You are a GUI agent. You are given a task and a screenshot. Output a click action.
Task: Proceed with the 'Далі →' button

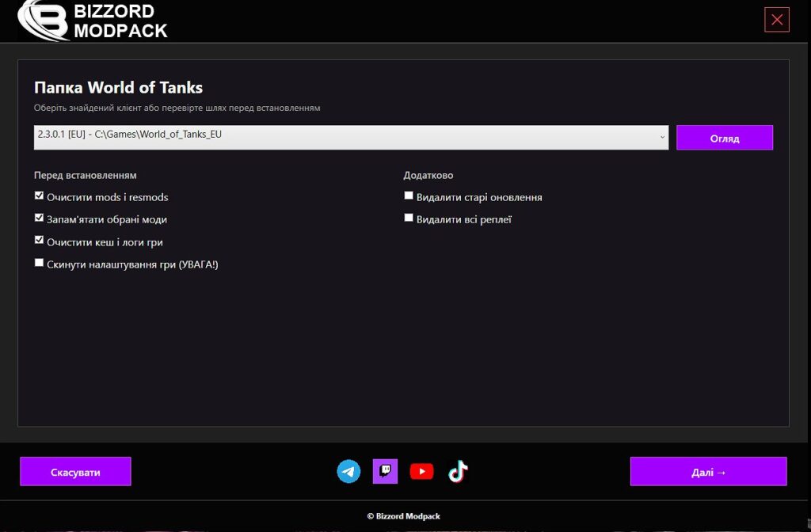tap(709, 472)
